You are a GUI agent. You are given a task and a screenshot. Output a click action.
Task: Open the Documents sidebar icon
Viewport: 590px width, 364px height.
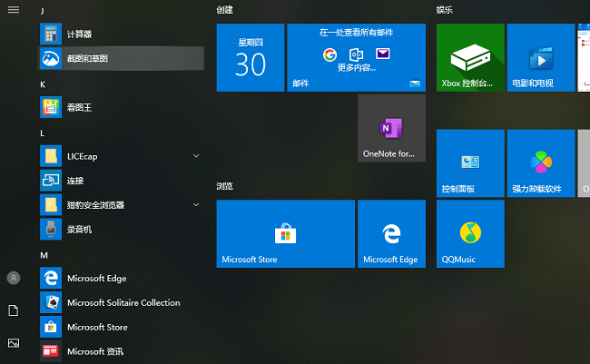pyautogui.click(x=14, y=310)
